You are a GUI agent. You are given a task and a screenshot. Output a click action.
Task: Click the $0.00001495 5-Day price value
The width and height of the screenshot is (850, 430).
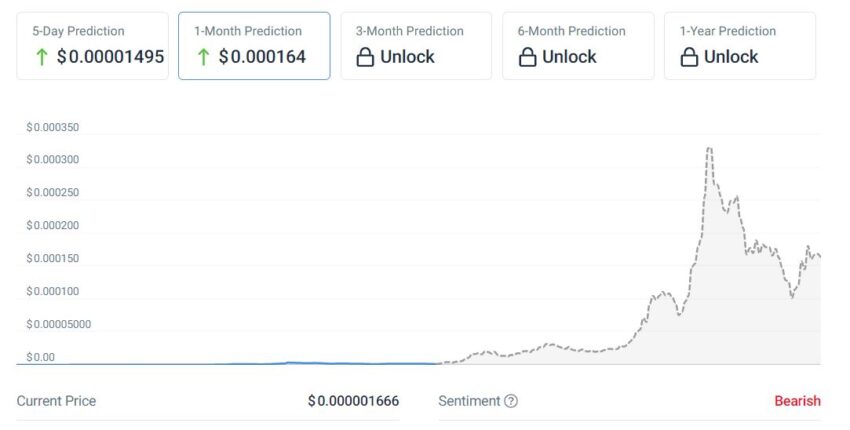(x=110, y=57)
